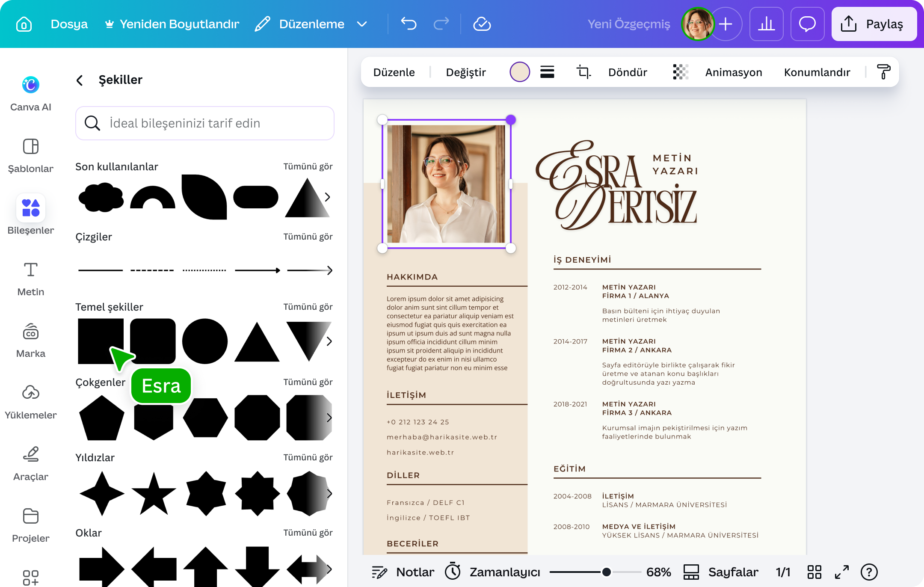Undo the last action

coord(409,24)
